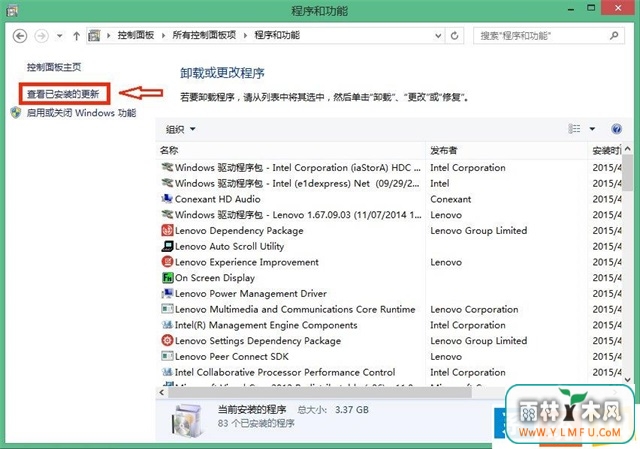Maximize the 程序和功能 window
This screenshot has height=449, width=640.
point(591,9)
